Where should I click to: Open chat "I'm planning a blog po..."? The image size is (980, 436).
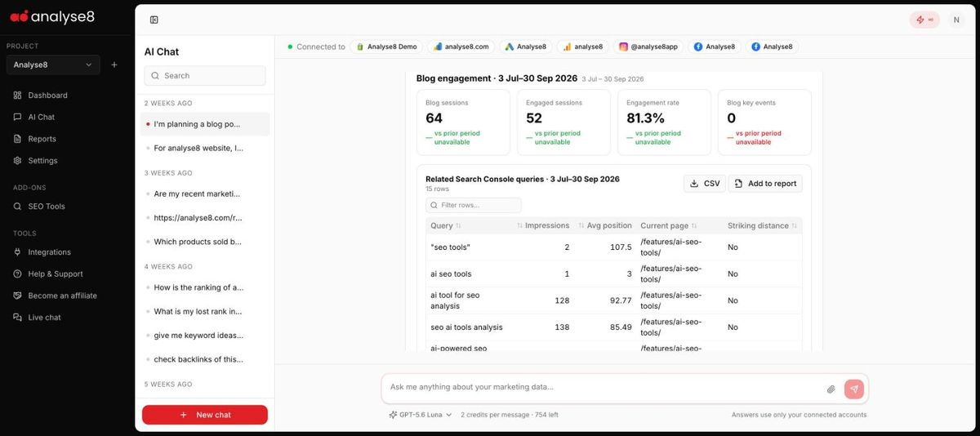[205, 124]
